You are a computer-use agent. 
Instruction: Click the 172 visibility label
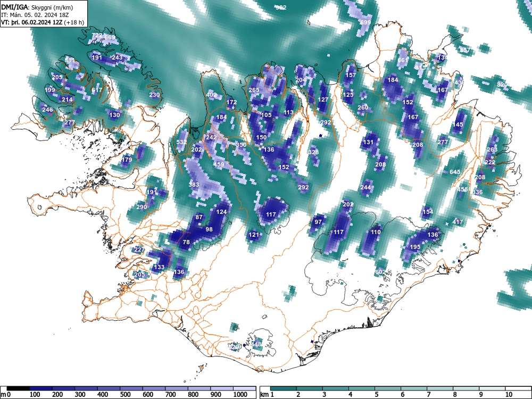pos(232,102)
